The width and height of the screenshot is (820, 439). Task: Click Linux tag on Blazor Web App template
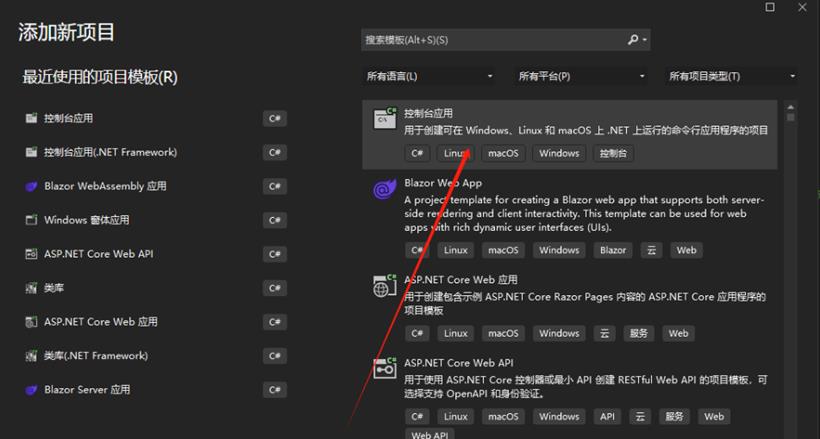click(x=455, y=250)
